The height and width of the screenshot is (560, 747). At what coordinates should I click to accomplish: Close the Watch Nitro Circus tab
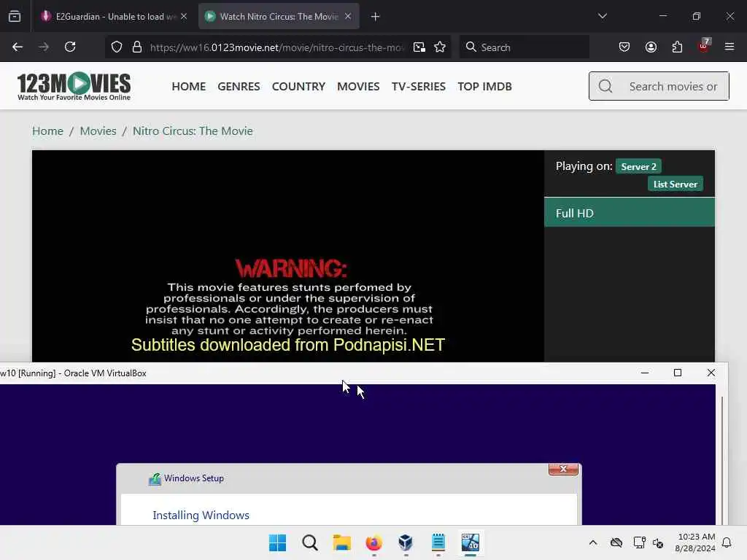[348, 17]
